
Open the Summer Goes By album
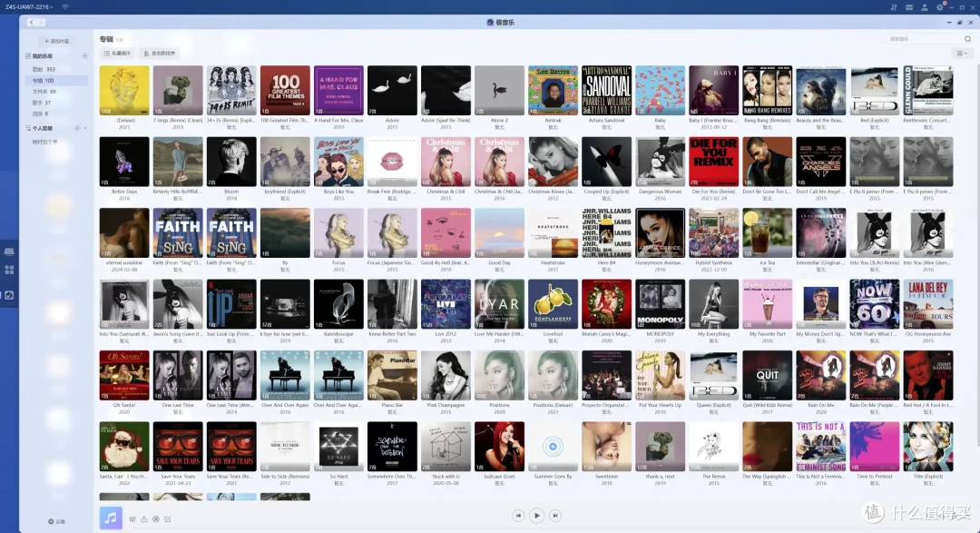(x=554, y=446)
